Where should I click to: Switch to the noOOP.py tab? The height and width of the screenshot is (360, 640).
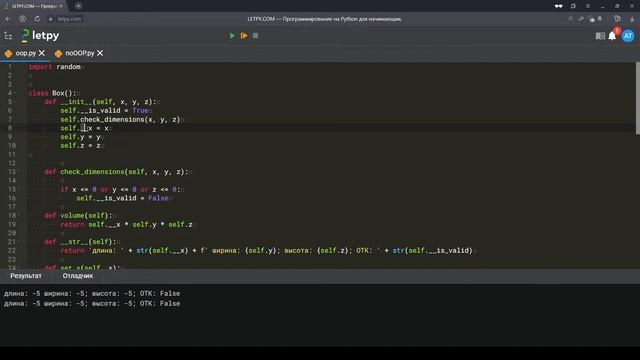click(x=80, y=53)
